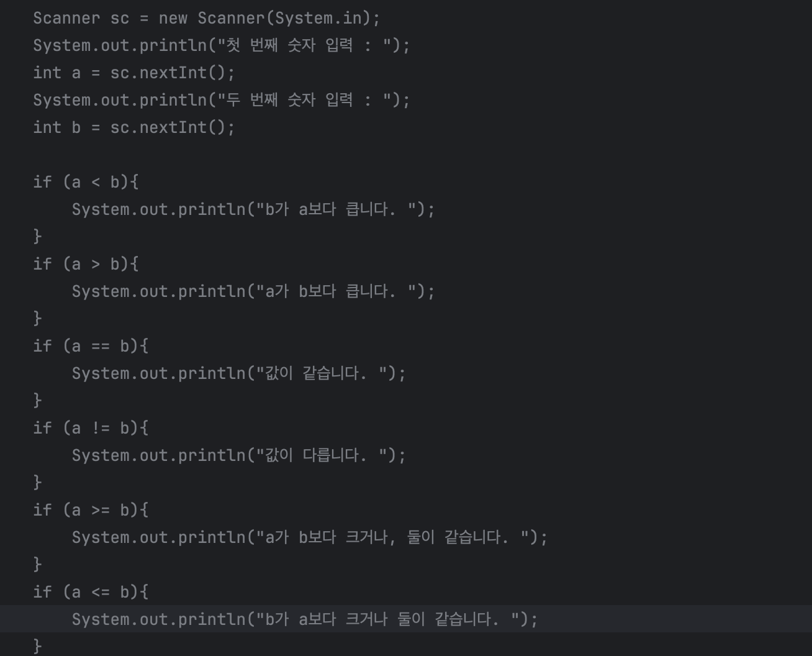Click the 'if (a <= b){' condition
The width and height of the screenshot is (812, 656).
pyautogui.click(x=91, y=592)
